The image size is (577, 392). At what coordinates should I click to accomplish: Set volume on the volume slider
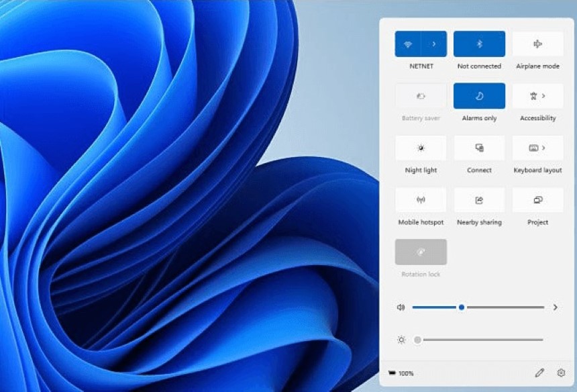point(478,307)
